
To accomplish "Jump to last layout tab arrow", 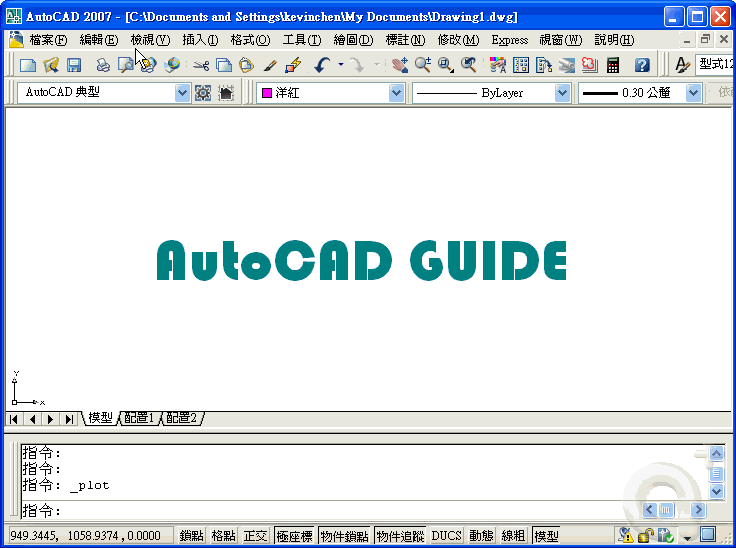I will (x=69, y=419).
